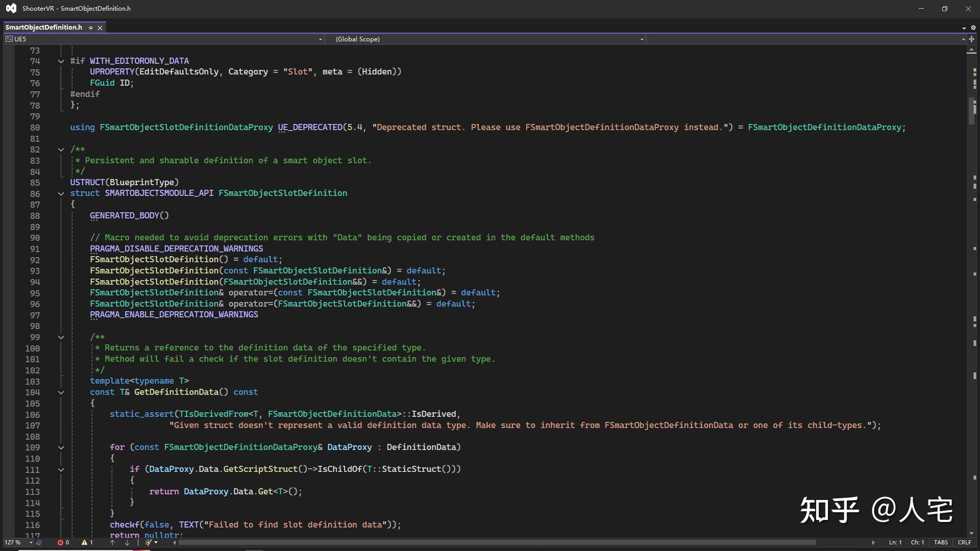The height and width of the screenshot is (551, 980).
Task: Go to previous issue up arrow
Action: 112,542
